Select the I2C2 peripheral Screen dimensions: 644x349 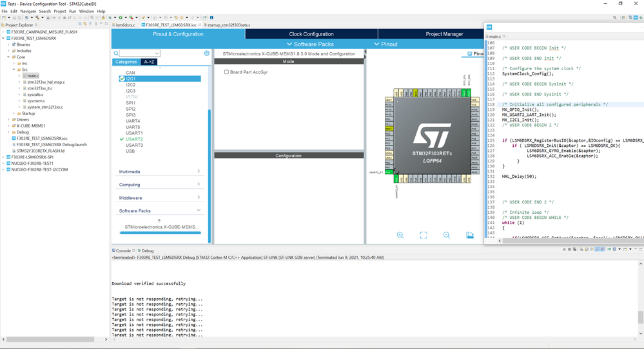[x=131, y=85]
